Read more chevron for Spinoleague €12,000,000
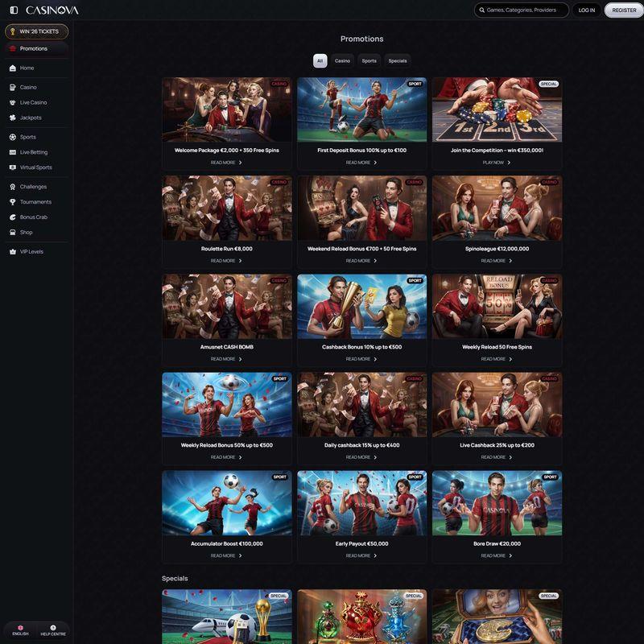The height and width of the screenshot is (644, 644). tap(510, 261)
